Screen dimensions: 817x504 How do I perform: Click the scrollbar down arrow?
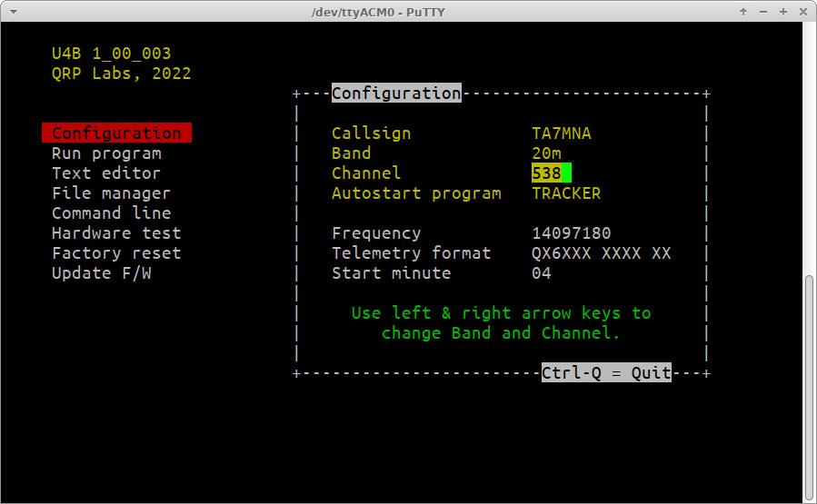click(x=810, y=498)
